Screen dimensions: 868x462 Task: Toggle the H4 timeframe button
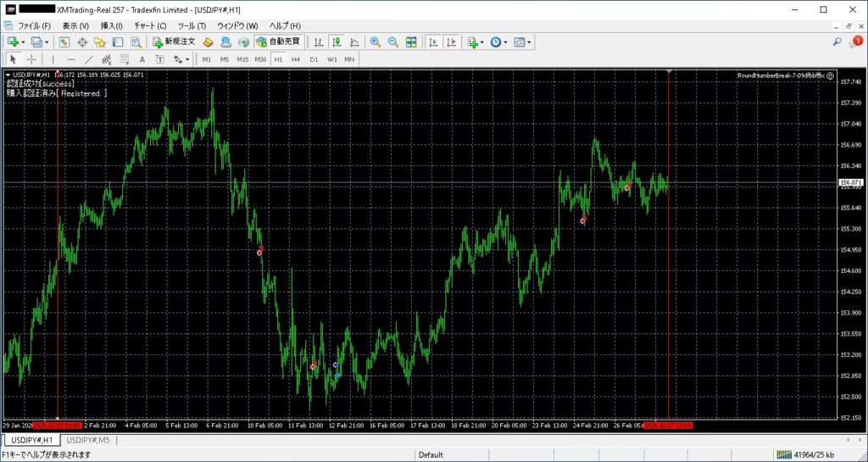295,59
